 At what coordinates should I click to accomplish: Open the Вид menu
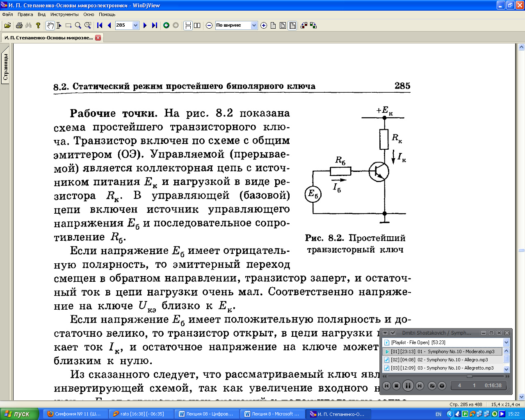pos(42,14)
